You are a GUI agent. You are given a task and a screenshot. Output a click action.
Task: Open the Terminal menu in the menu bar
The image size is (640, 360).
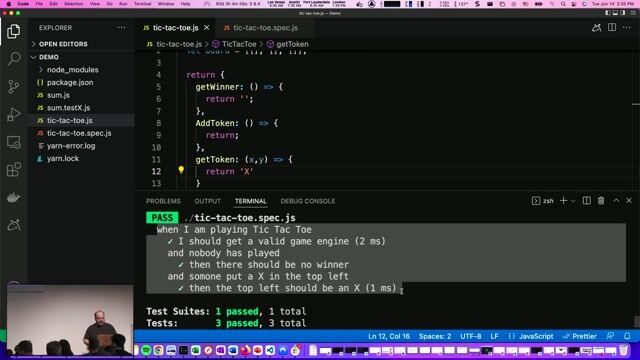[x=142, y=4]
